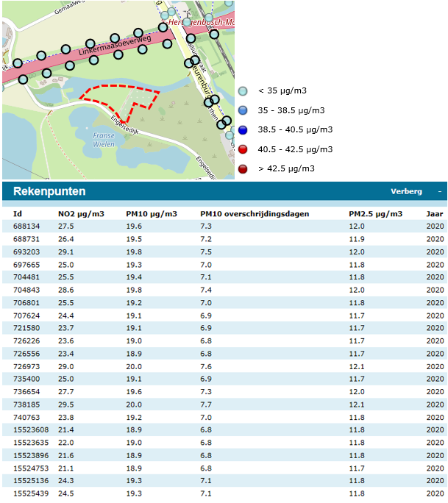This screenshot has width=448, height=503.
Task: Select row with Id 15523635
Action: tap(224, 443)
